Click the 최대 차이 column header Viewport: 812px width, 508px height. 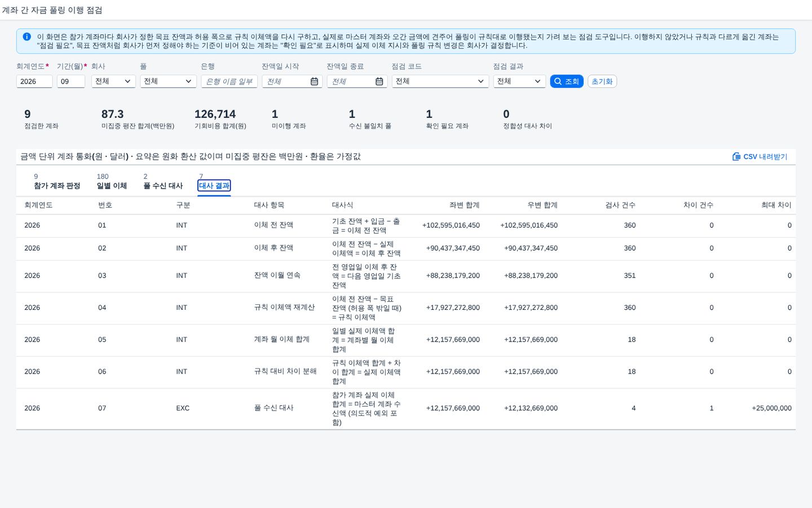click(x=776, y=205)
